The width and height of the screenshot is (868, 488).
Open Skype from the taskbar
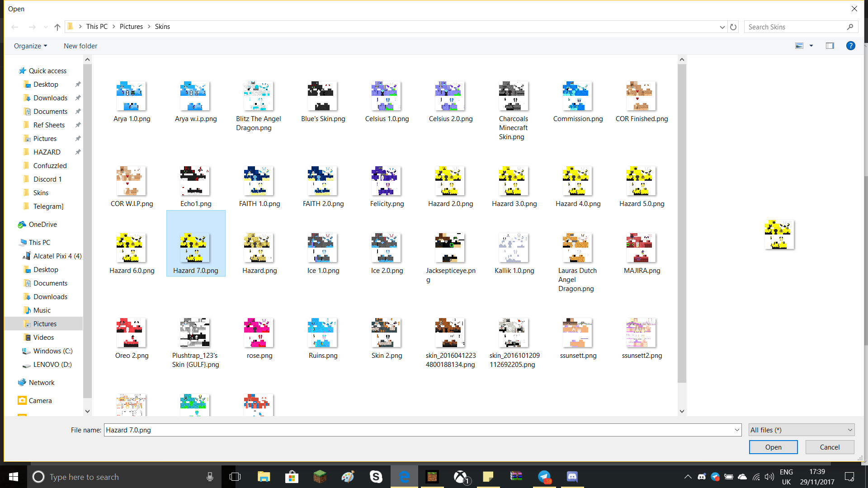click(x=376, y=477)
